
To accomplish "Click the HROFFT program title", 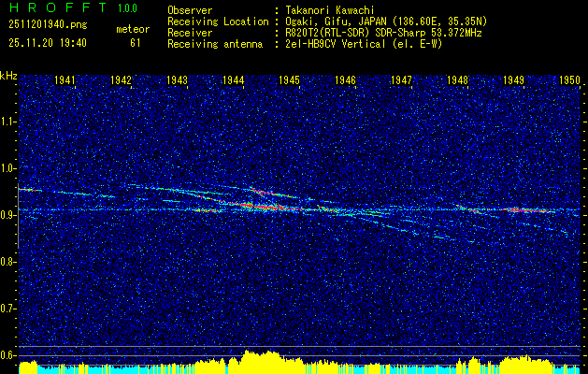I will click(58, 7).
